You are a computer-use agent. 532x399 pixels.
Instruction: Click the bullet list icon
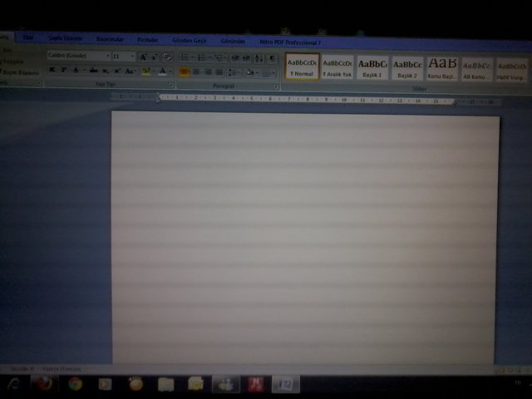[x=185, y=57]
